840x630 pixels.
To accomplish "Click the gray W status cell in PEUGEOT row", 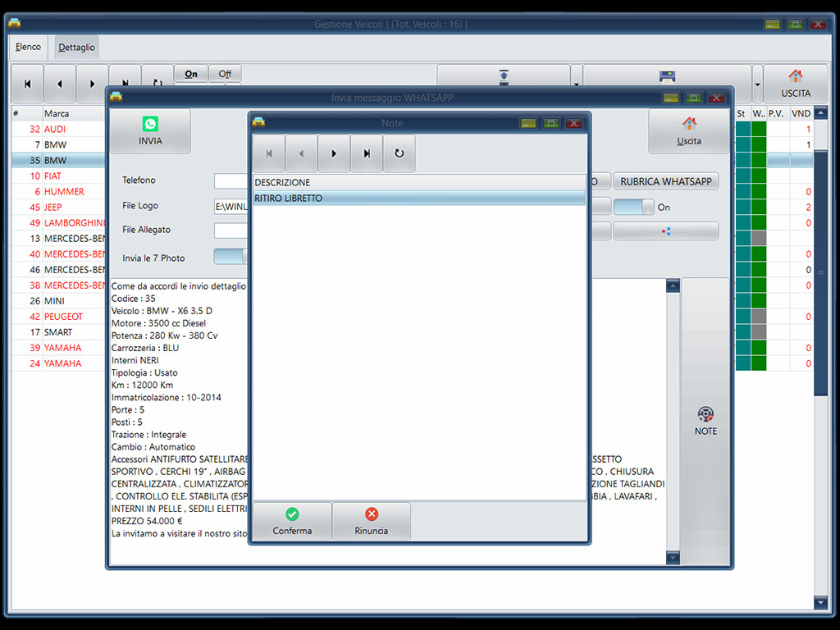I will [x=759, y=317].
